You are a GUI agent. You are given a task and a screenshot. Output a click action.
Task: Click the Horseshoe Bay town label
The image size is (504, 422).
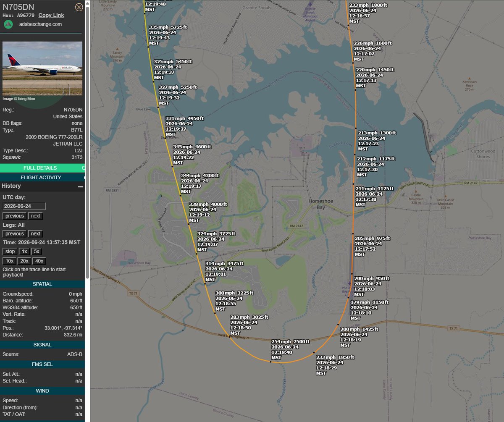(x=320, y=204)
